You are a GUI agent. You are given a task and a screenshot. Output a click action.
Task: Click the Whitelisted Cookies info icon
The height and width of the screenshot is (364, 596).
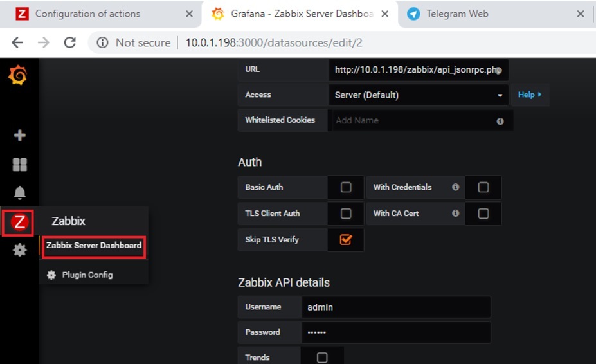click(500, 121)
